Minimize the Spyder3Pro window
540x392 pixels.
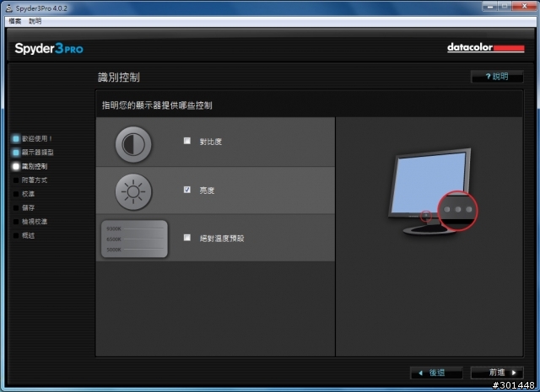pyautogui.click(x=489, y=6)
